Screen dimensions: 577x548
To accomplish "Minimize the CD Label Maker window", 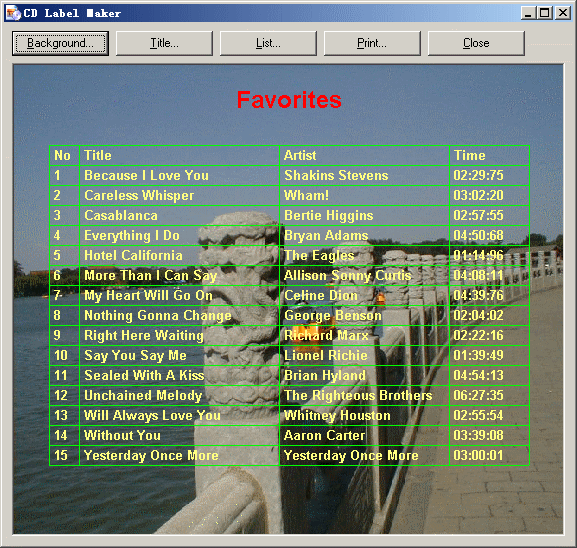I will (x=528, y=13).
